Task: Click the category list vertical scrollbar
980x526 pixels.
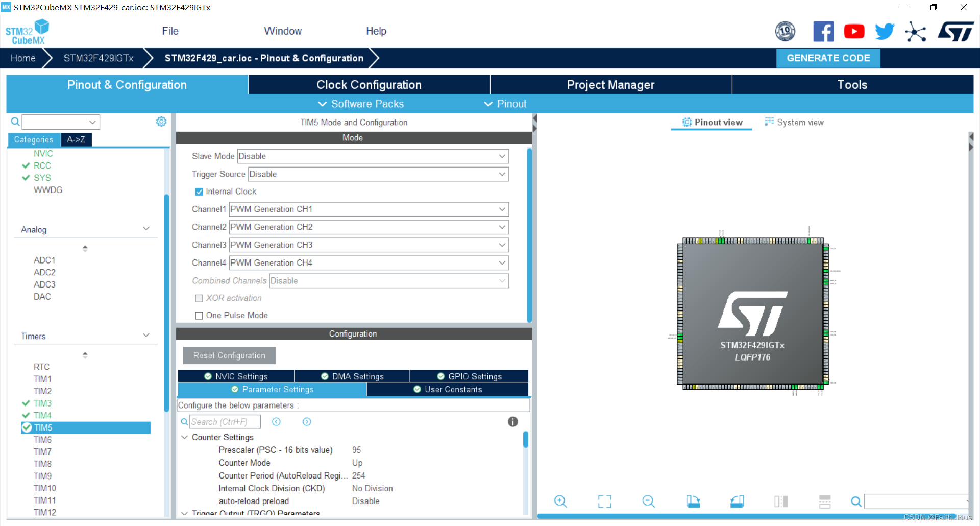Action: 166,303
